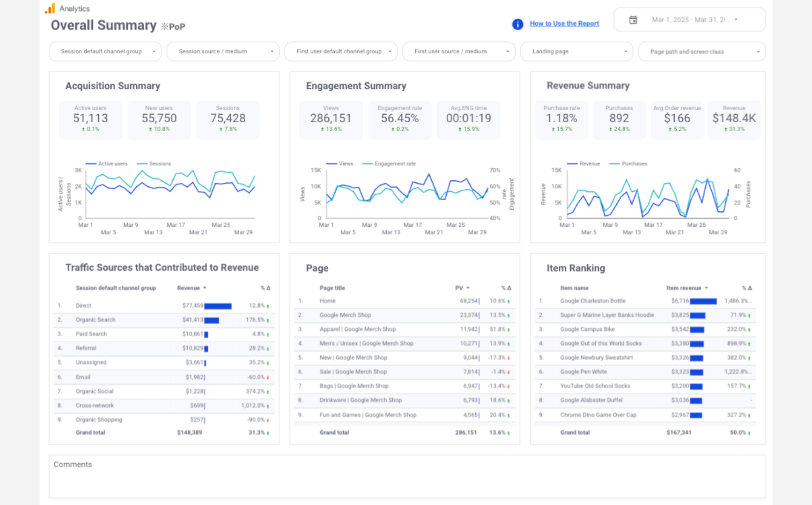Click the green up arrow under Active users
Image resolution: width=812 pixels, height=505 pixels.
(83, 129)
